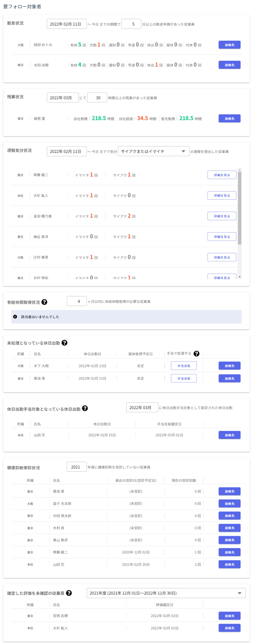
Task: Click the 週報気分状況 start date field
Action: pyautogui.click(x=67, y=151)
